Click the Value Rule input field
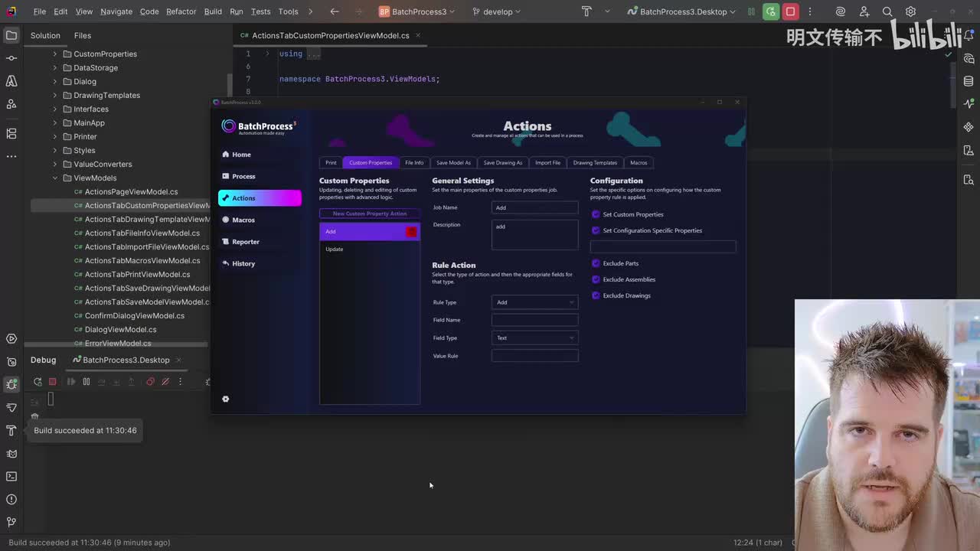Screen dimensions: 980x551 [x=534, y=356]
